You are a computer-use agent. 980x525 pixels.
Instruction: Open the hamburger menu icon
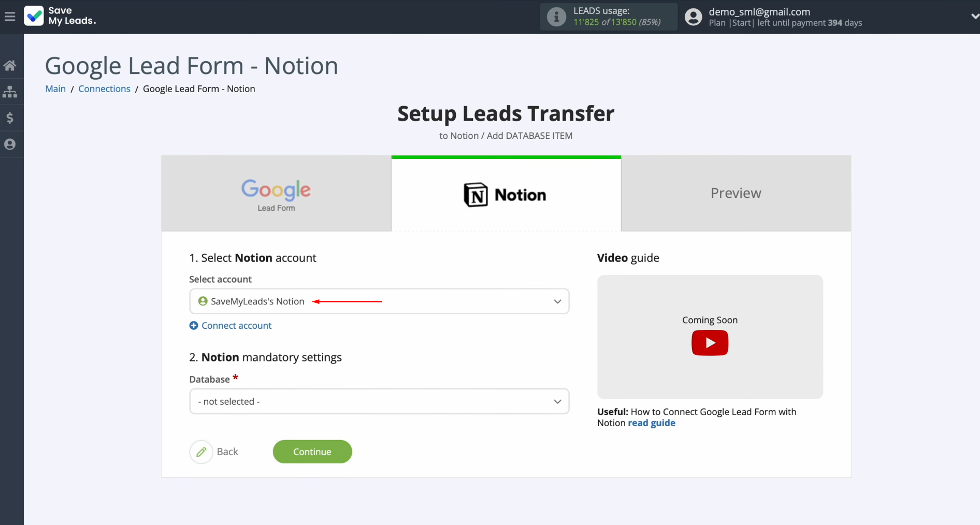pyautogui.click(x=10, y=17)
